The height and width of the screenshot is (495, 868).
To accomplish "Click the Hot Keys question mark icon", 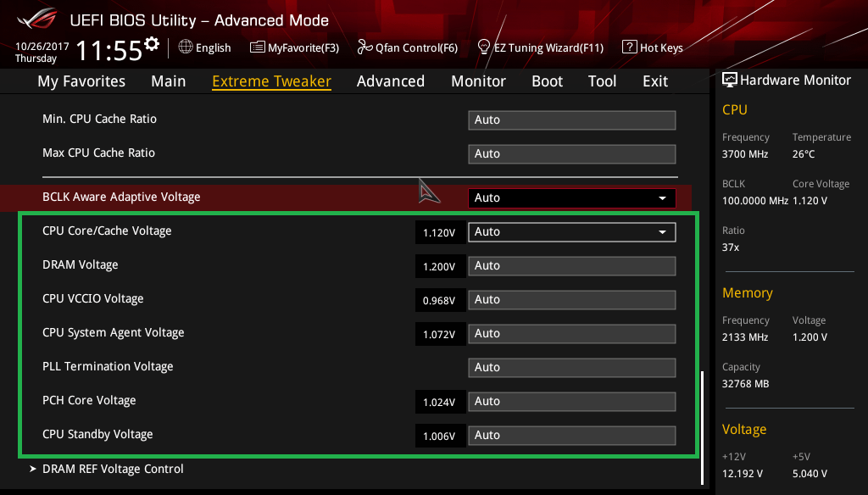I will 630,47.
